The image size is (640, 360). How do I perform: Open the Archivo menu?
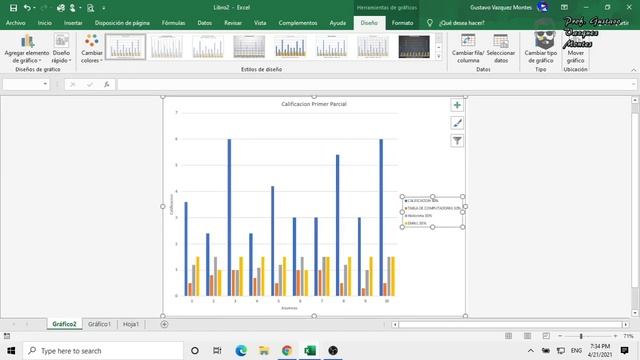pos(16,23)
